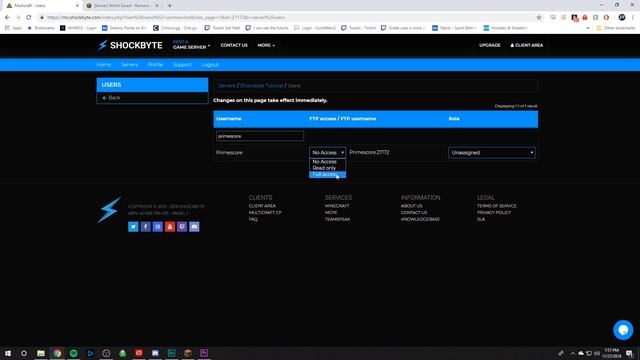Open the Role dropdown showing Unassigned

[492, 153]
